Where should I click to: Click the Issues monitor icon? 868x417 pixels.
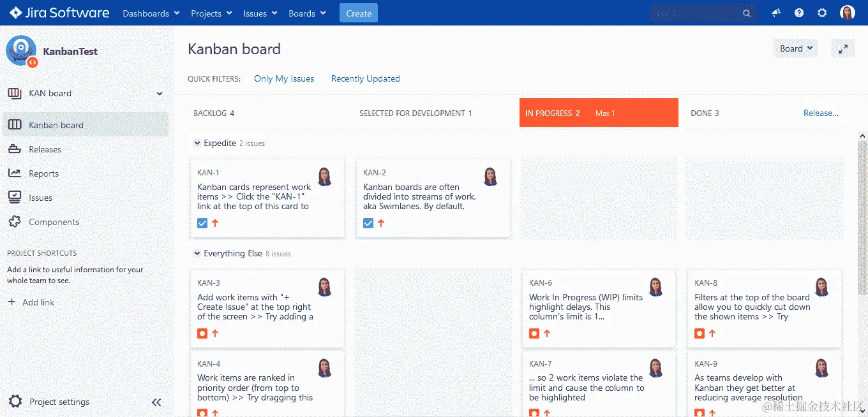coord(15,198)
